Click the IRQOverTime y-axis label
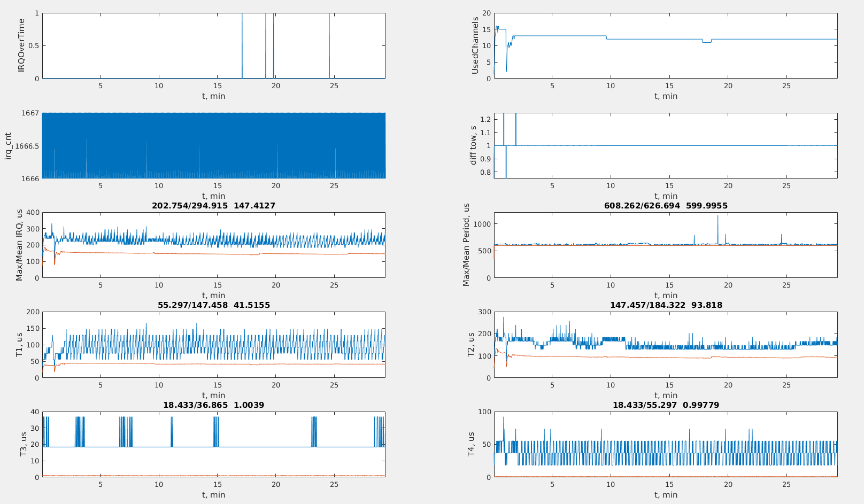This screenshot has height=504, width=864. point(22,45)
